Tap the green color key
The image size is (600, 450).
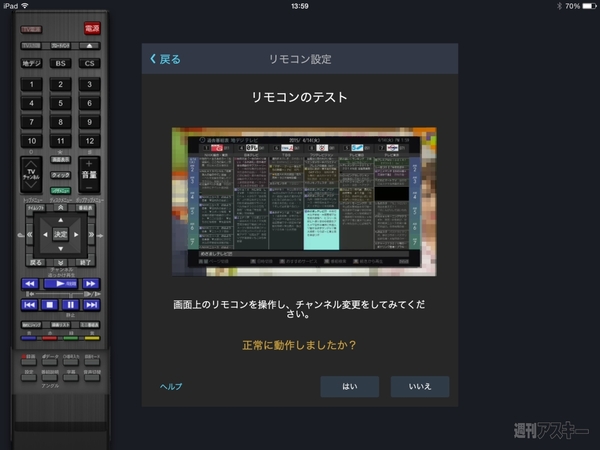tap(71, 338)
